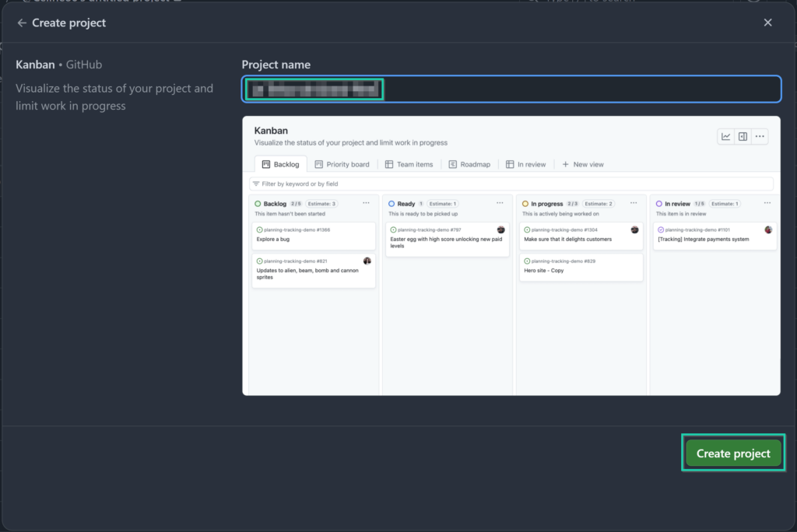Image resolution: width=797 pixels, height=532 pixels.
Task: Open the [Tracking] Integrate payments system card
Action: [x=714, y=236]
